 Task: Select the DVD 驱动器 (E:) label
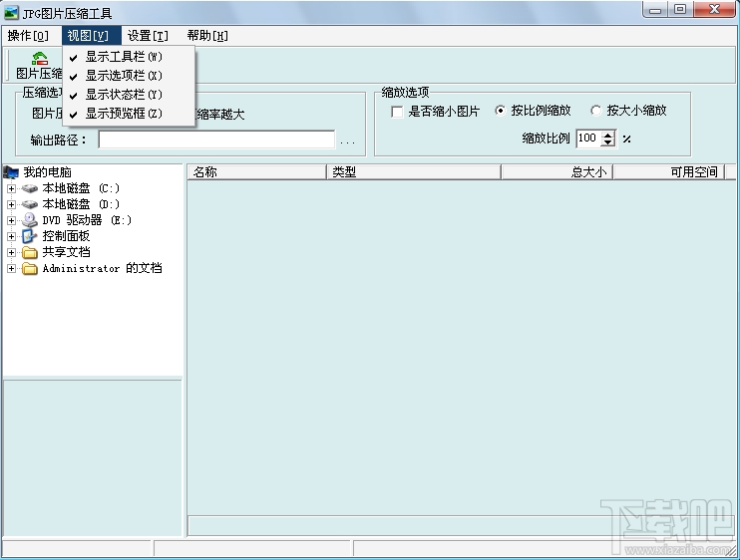click(x=87, y=220)
